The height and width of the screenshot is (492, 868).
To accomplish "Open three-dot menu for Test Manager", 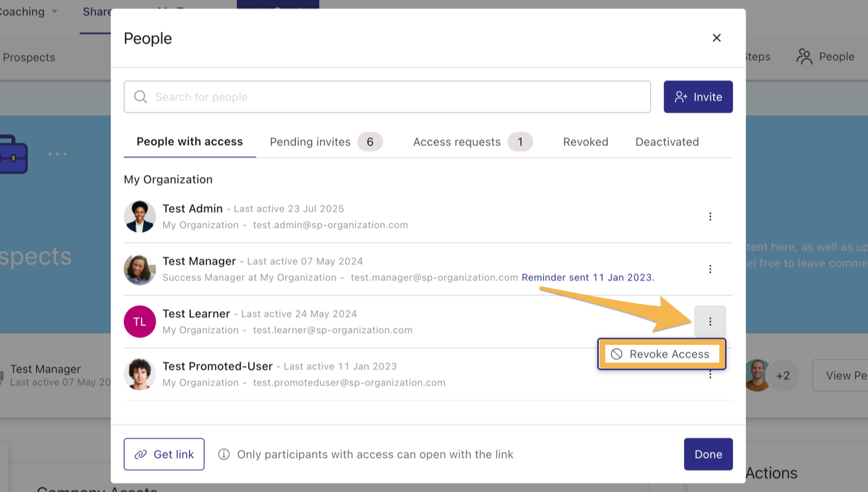I will pyautogui.click(x=710, y=269).
